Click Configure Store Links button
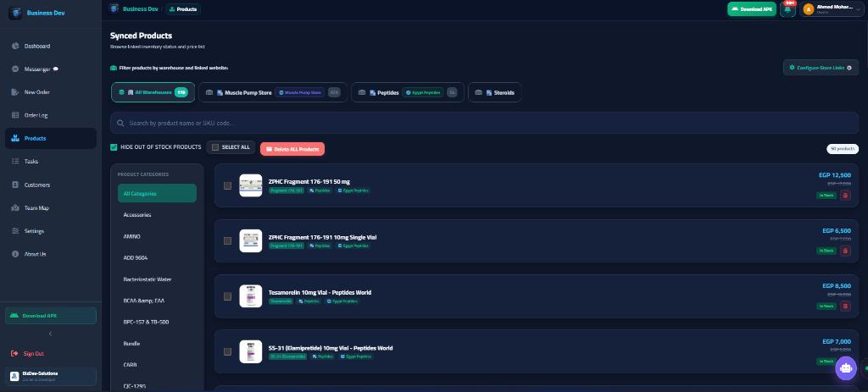This screenshot has width=868, height=392. pos(821,68)
